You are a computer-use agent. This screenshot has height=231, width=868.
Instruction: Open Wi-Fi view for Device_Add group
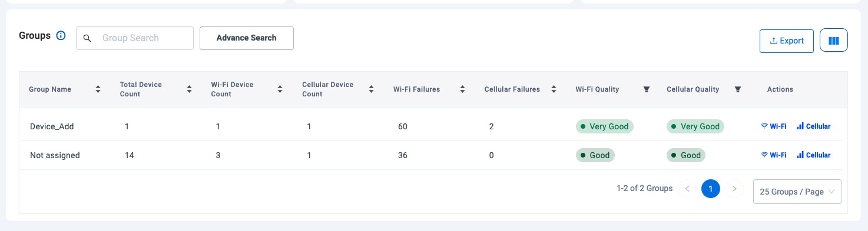[x=774, y=126]
